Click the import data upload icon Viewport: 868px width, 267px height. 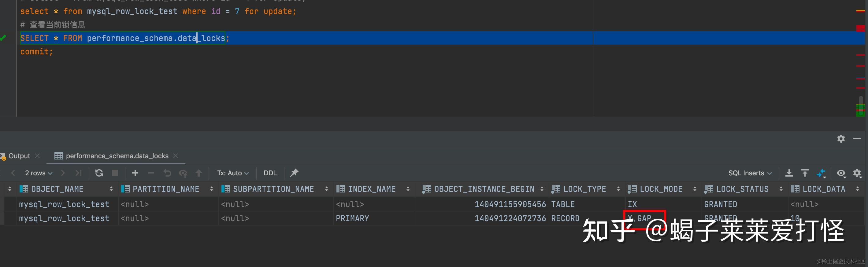point(805,173)
